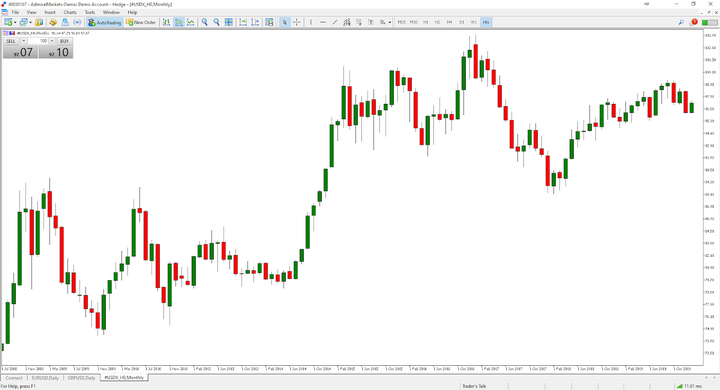Click the SELL one-click trading button
The image size is (720, 390).
point(11,41)
